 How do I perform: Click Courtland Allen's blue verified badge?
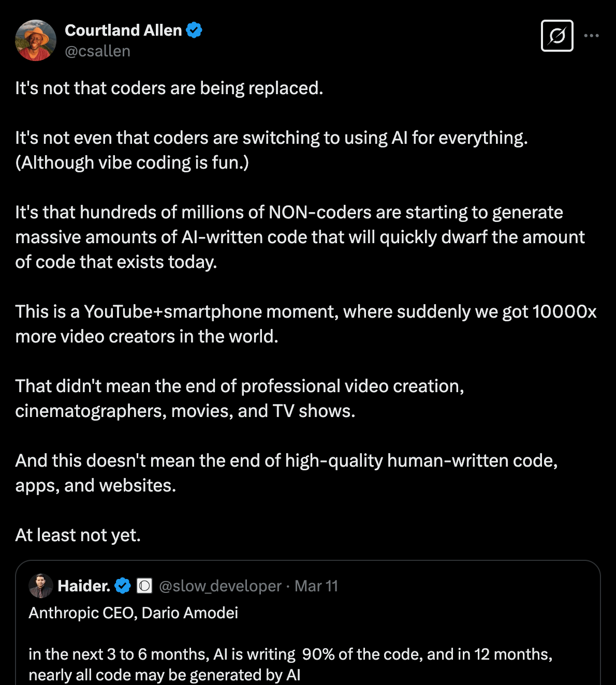click(x=194, y=30)
